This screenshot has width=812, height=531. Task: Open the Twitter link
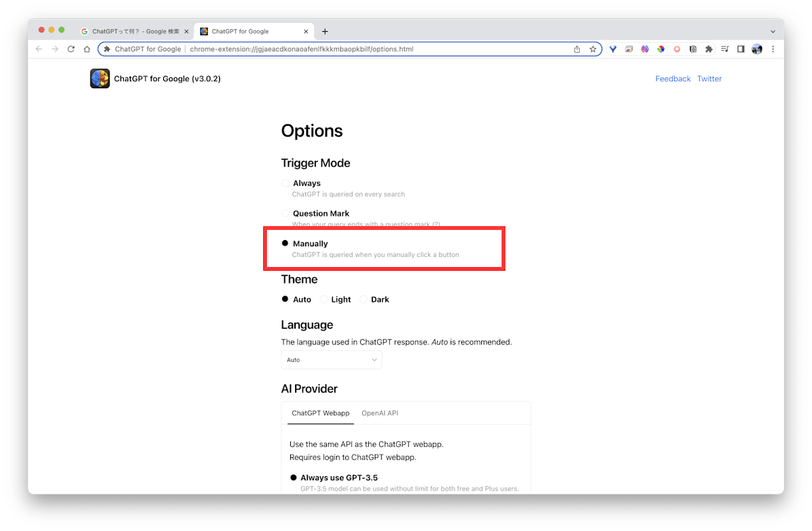coord(709,79)
